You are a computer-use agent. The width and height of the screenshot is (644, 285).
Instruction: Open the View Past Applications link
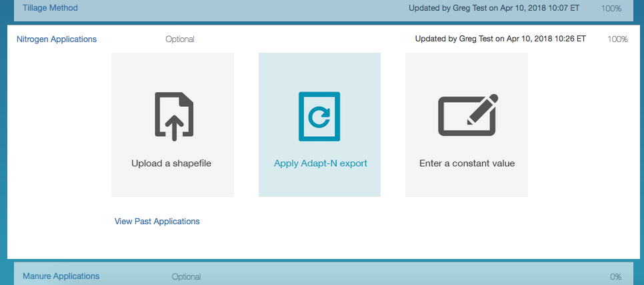click(157, 222)
